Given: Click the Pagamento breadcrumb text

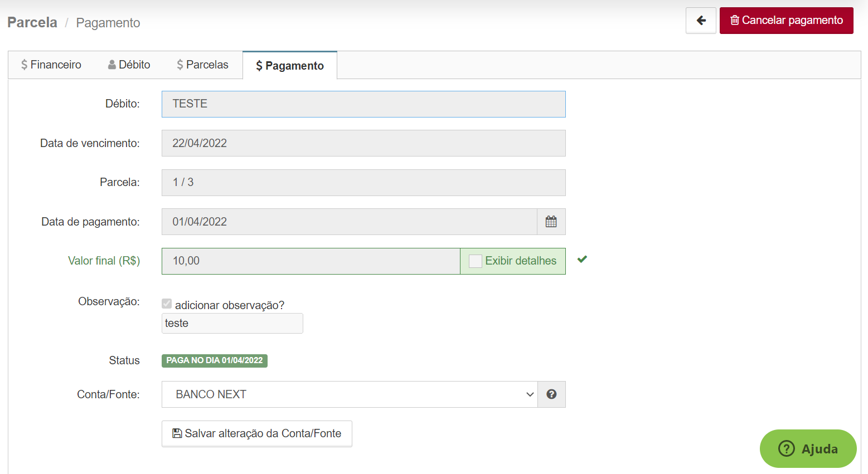Looking at the screenshot, I should pyautogui.click(x=108, y=23).
